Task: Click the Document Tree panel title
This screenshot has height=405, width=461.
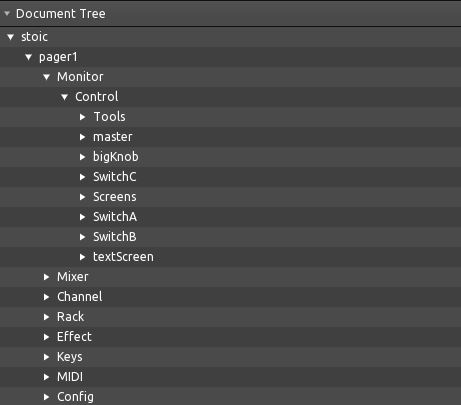Action: (x=61, y=14)
